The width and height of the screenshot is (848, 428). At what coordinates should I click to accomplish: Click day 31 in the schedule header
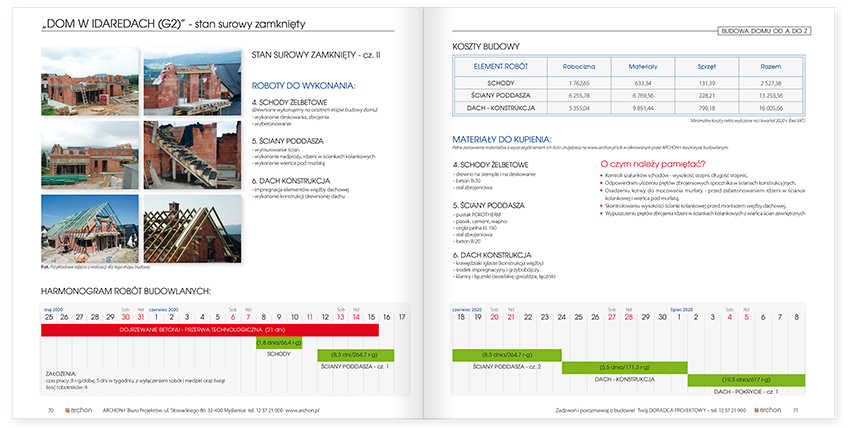[x=141, y=317]
